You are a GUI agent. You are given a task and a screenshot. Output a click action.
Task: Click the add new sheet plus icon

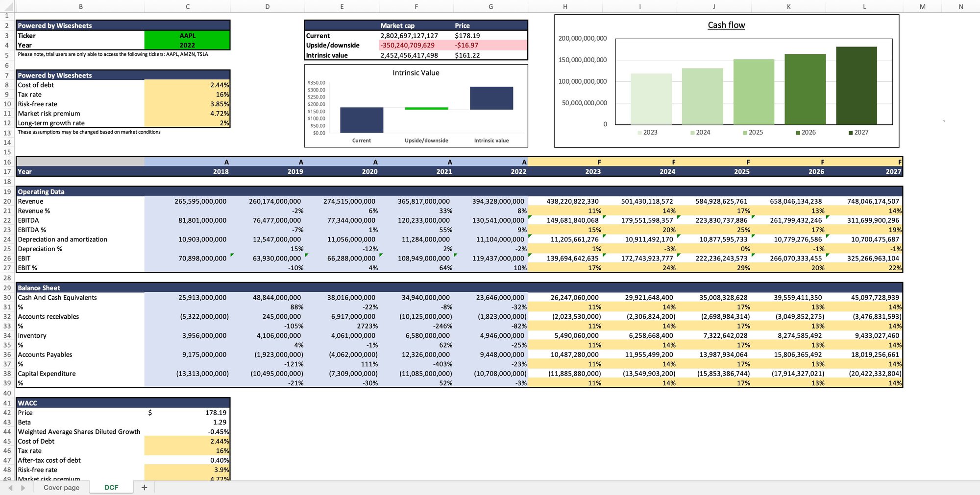click(x=144, y=487)
